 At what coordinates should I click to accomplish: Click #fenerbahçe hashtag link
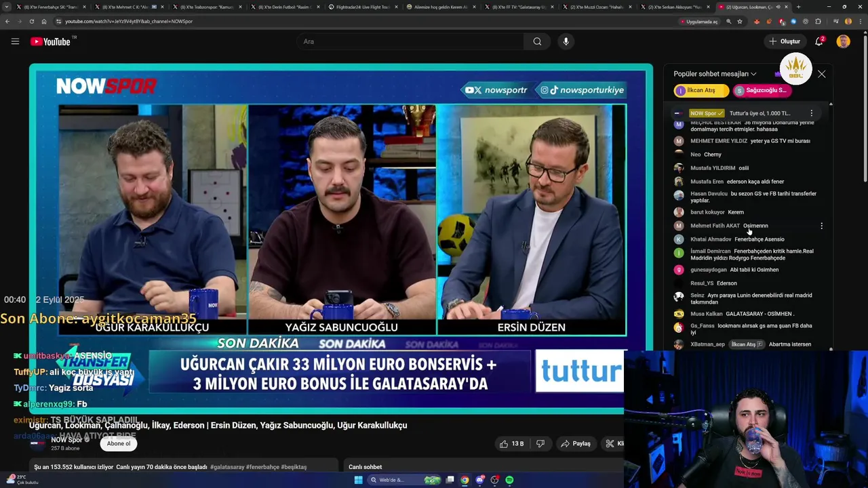tap(262, 467)
